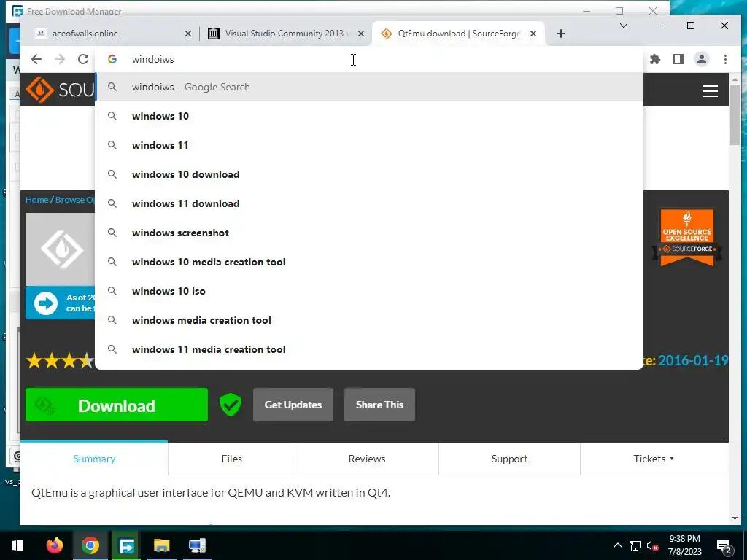This screenshot has height=560, width=747.
Task: Open the Summary tab
Action: point(94,459)
